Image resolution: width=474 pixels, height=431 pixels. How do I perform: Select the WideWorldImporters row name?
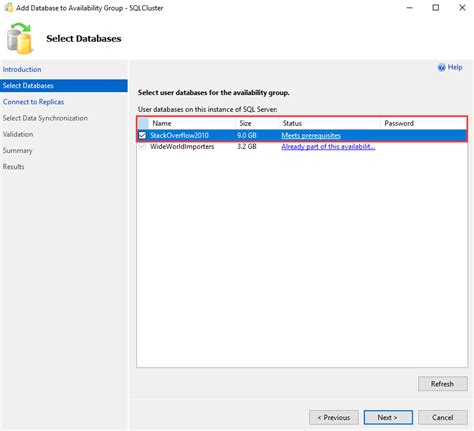point(182,147)
